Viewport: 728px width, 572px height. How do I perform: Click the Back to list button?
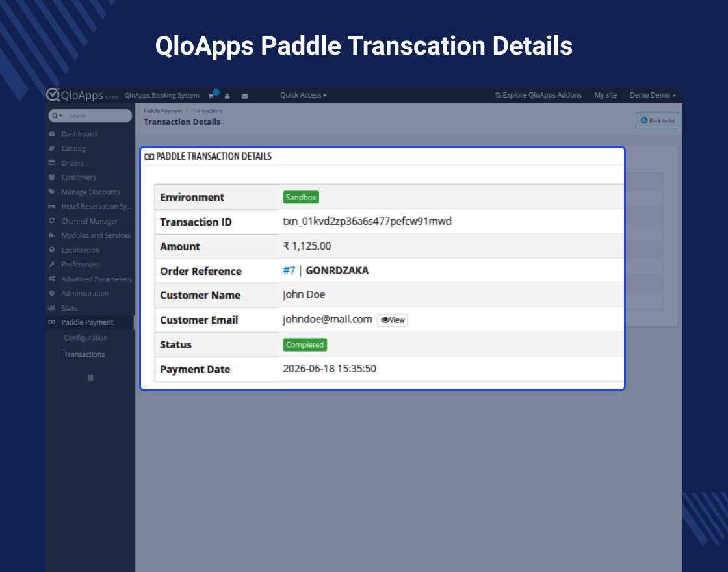657,120
